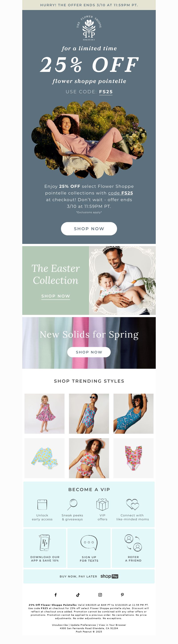Click the Shop Pay buy now pay later banner
178x644 pixels.
89,576
